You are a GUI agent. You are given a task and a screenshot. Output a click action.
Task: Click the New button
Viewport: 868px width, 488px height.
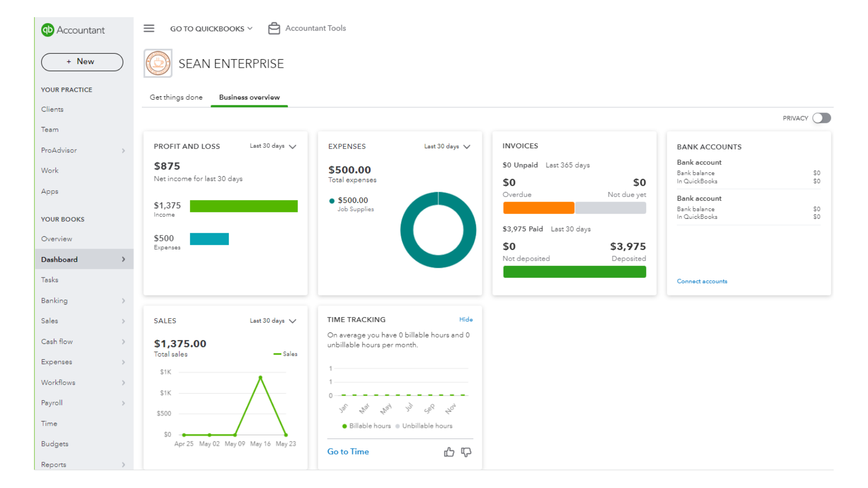(82, 62)
